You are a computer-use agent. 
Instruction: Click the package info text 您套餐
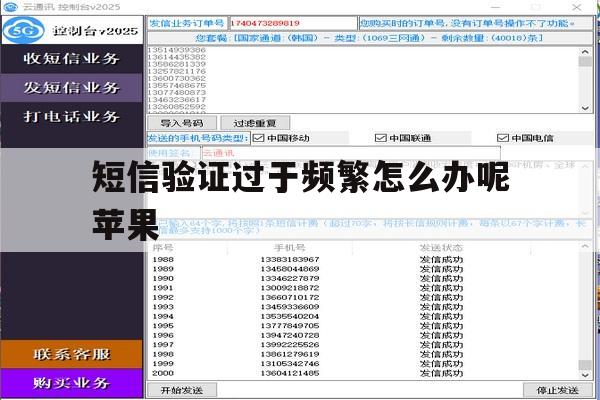[369, 38]
